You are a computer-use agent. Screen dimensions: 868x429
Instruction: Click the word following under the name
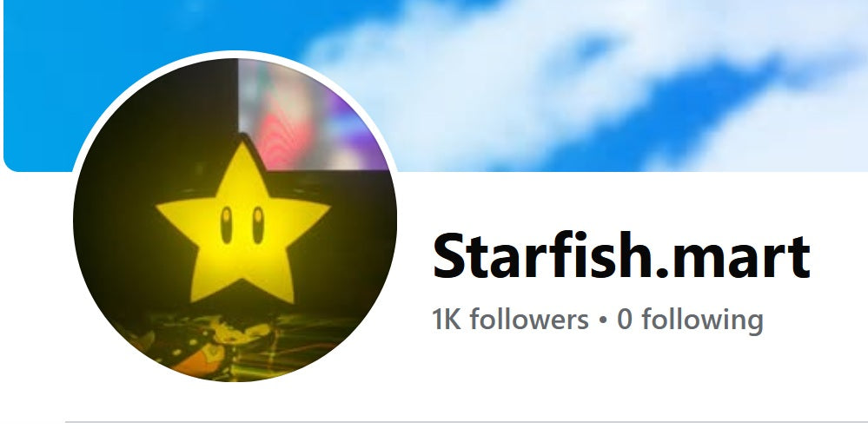pyautogui.click(x=703, y=321)
